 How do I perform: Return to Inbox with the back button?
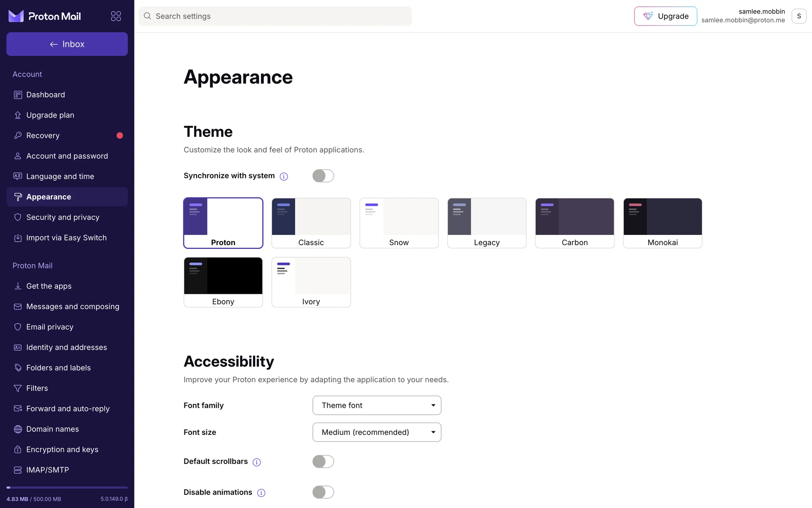click(67, 44)
